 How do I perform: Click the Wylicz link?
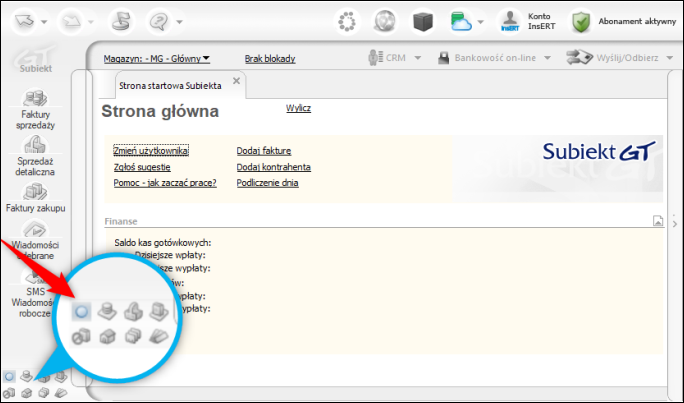(x=298, y=108)
